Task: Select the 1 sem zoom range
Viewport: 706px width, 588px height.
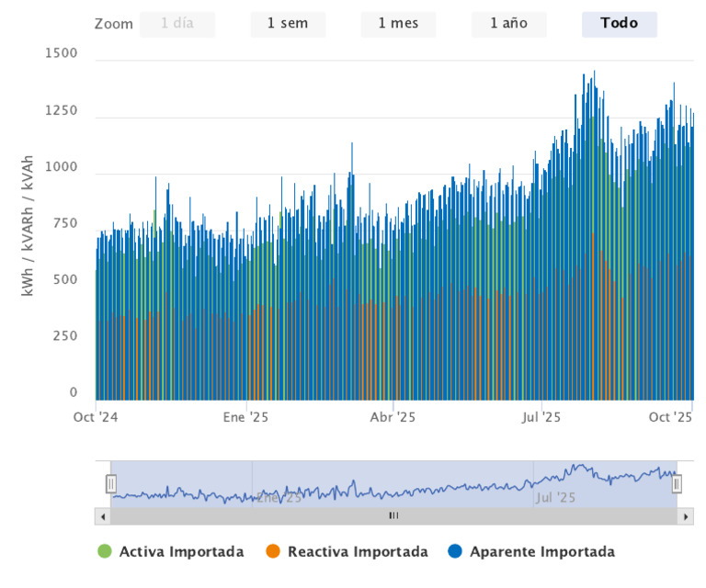Action: (288, 24)
